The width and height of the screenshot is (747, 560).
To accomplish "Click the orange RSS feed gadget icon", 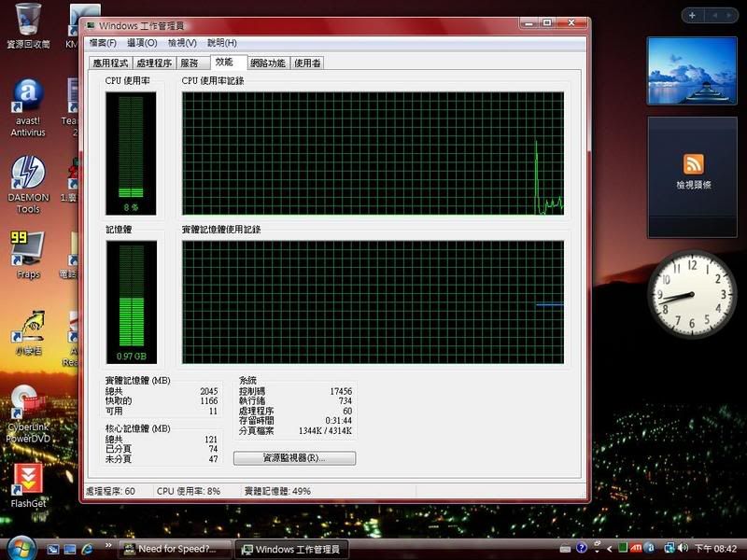I will [x=693, y=163].
